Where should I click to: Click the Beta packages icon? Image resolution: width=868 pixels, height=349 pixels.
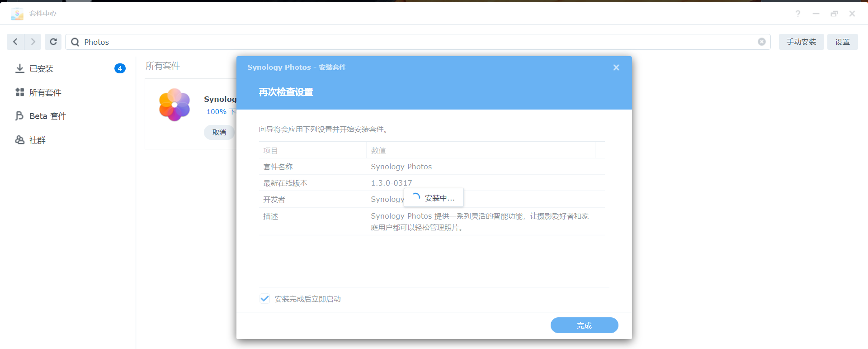coord(19,116)
